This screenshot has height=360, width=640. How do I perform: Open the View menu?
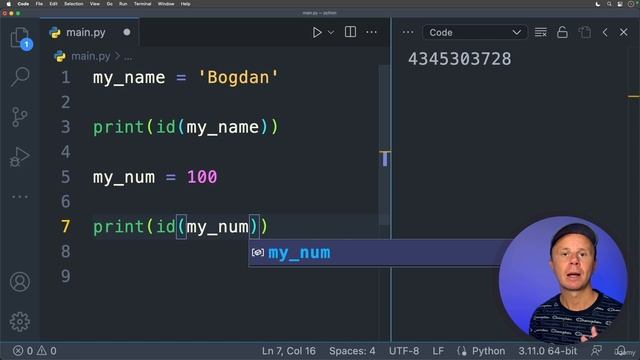click(x=95, y=4)
